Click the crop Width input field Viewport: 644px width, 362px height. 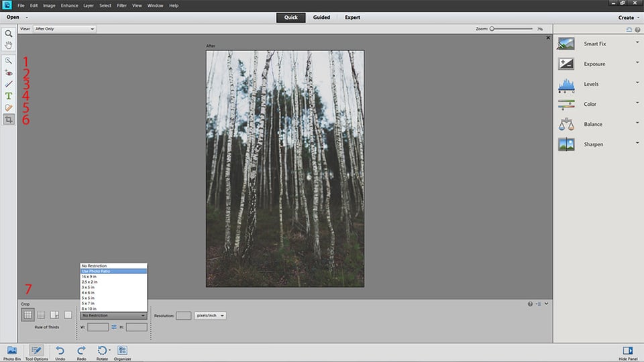tap(98, 327)
